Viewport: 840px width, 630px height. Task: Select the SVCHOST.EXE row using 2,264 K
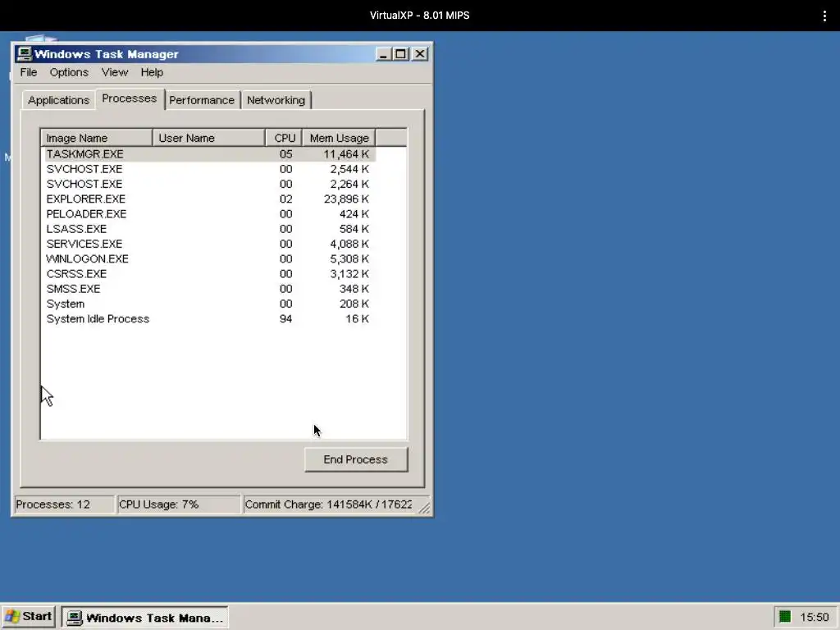[x=210, y=185]
